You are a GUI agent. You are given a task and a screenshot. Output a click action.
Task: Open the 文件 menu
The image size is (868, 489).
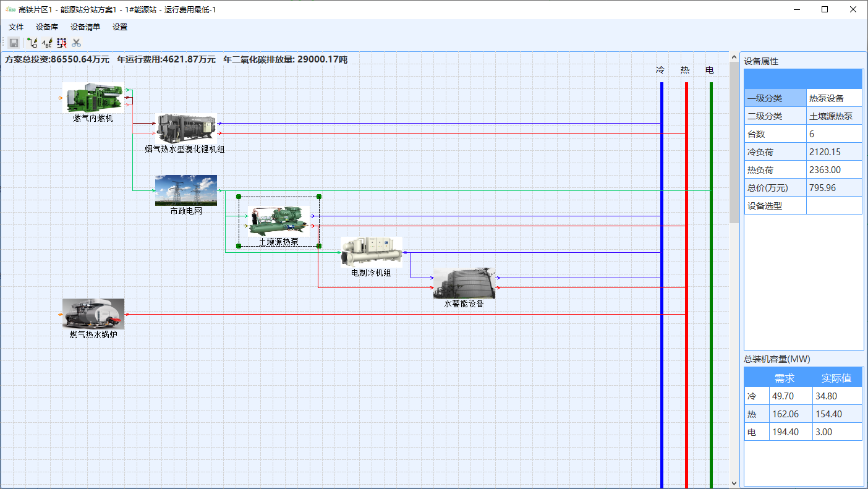pos(16,27)
